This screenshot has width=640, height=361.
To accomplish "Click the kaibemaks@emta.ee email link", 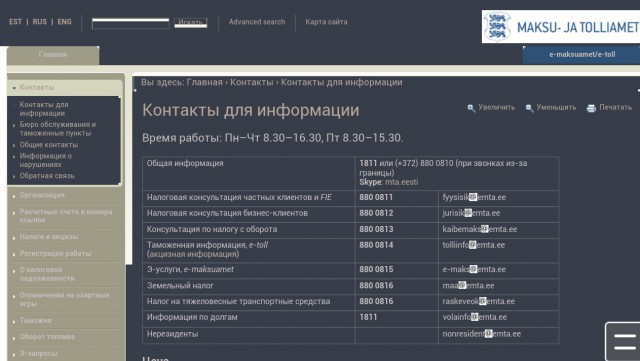I will pyautogui.click(x=480, y=229).
